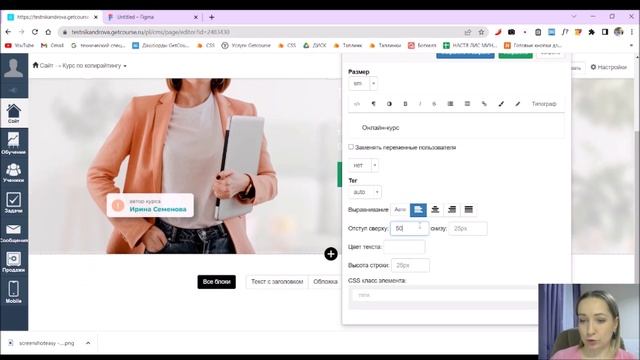
Task: Open the нет dropdown
Action: (363, 165)
